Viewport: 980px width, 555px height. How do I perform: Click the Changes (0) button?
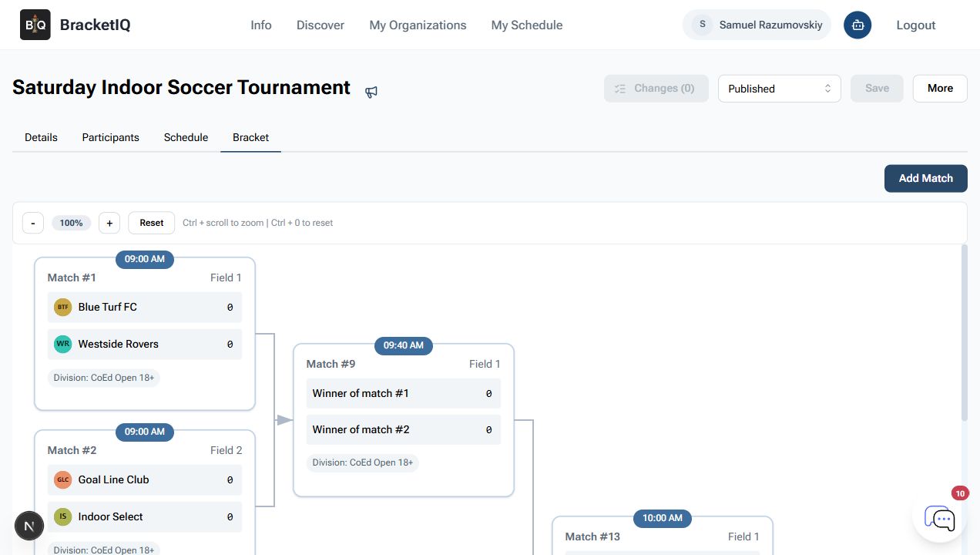point(656,89)
